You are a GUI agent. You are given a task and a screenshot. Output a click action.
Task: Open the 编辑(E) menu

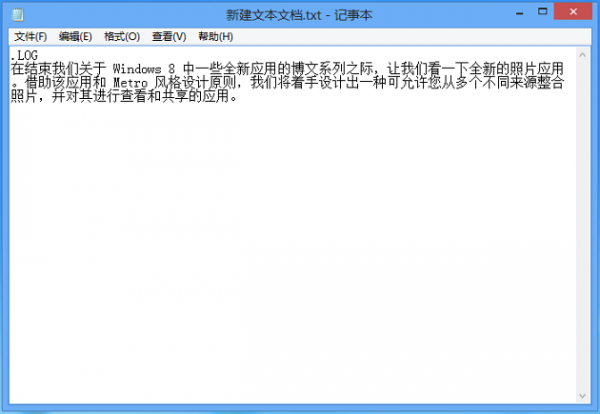[x=75, y=37]
